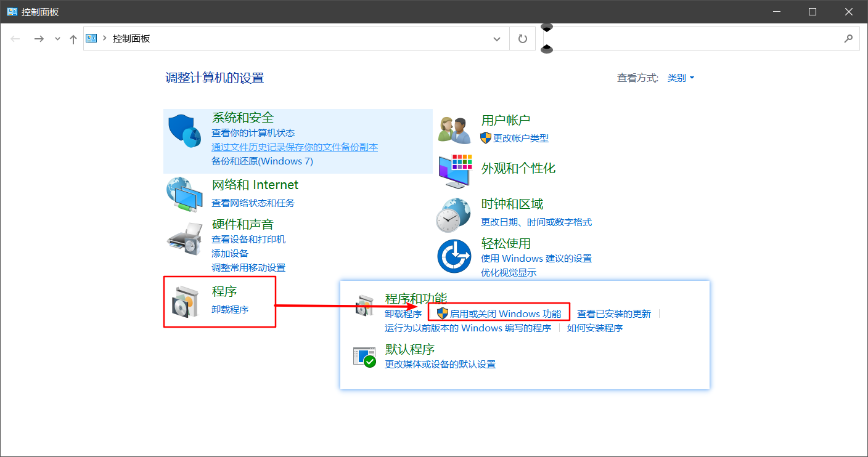868x457 pixels.
Task: Click the back navigation arrow
Action: coord(15,38)
